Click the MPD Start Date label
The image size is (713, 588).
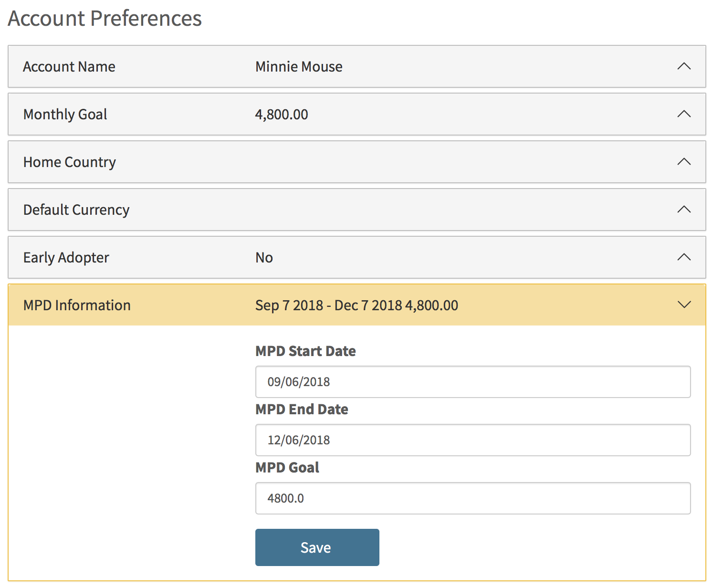(x=305, y=351)
